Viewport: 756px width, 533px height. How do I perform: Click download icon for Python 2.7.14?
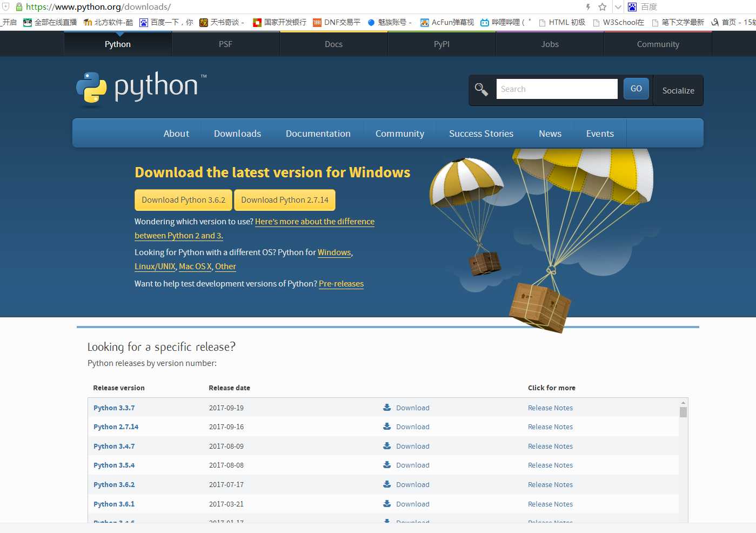[387, 427]
